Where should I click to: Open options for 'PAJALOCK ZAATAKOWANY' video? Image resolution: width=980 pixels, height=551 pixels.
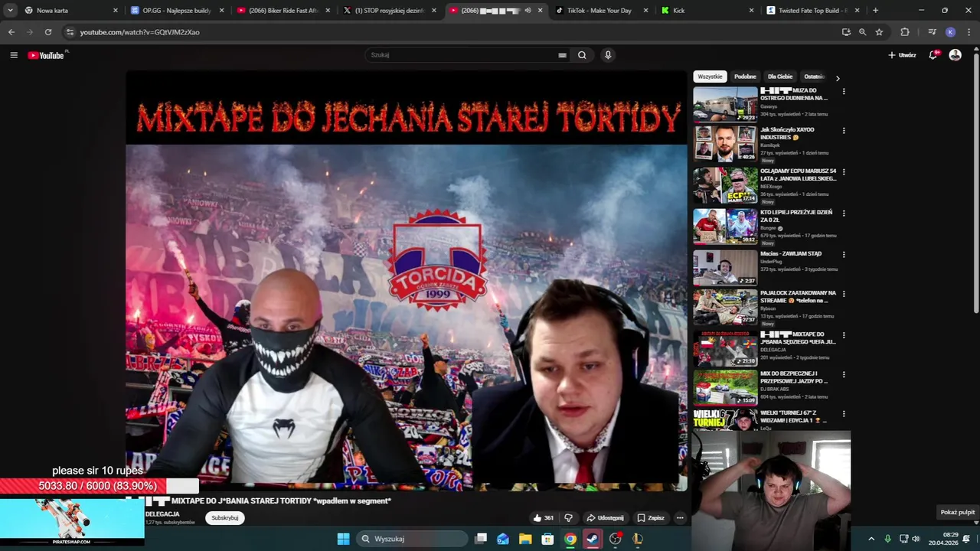click(x=844, y=294)
